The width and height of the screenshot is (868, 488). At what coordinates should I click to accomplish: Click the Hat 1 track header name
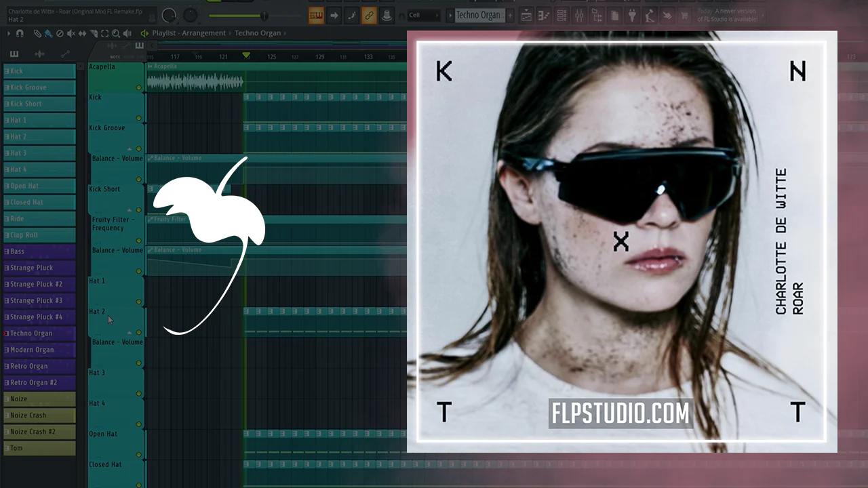(97, 281)
